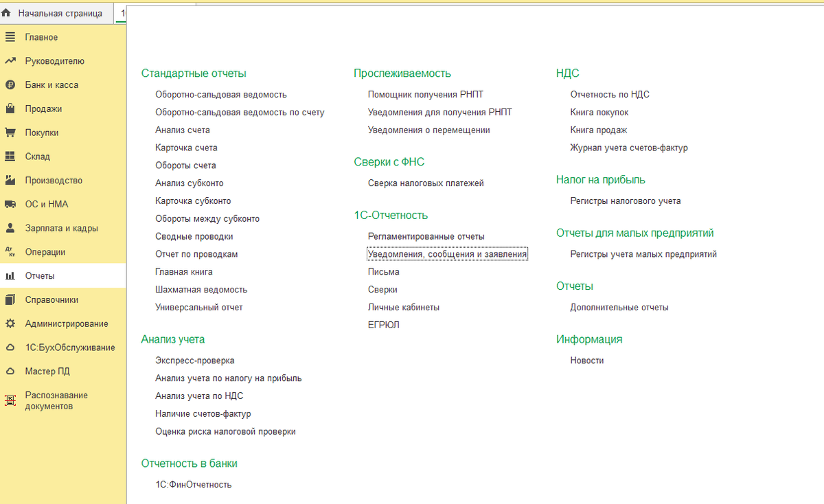The width and height of the screenshot is (824, 504).
Task: Open Дополнительные отчеты
Action: (x=619, y=308)
